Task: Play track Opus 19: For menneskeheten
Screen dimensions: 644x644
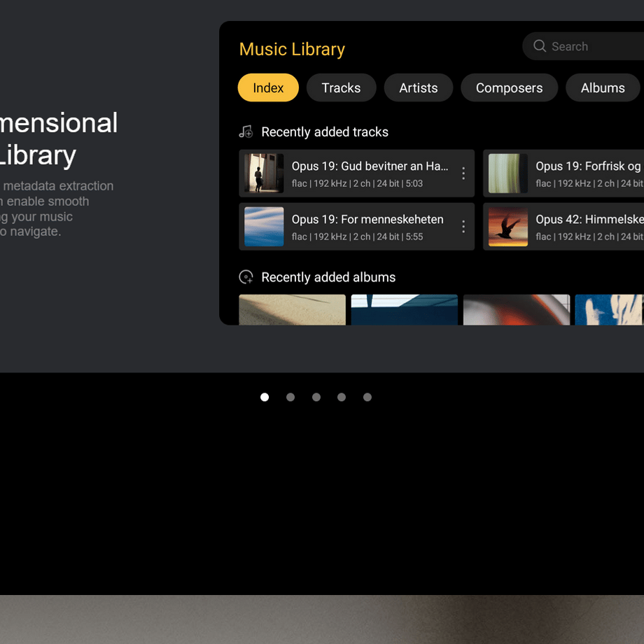Action: pyautogui.click(x=356, y=227)
